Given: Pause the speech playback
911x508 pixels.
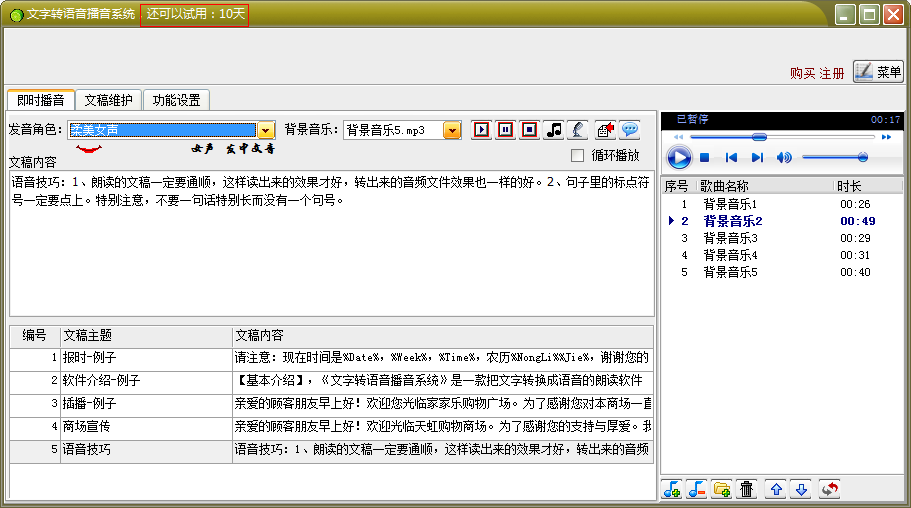Looking at the screenshot, I should click(506, 130).
